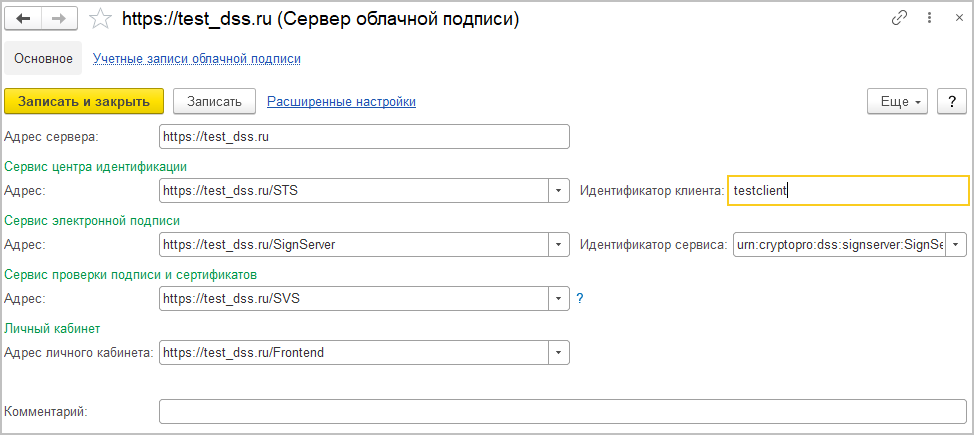The width and height of the screenshot is (974, 435).
Task: Open Учетные записи облачной подписи tab
Action: (x=197, y=58)
